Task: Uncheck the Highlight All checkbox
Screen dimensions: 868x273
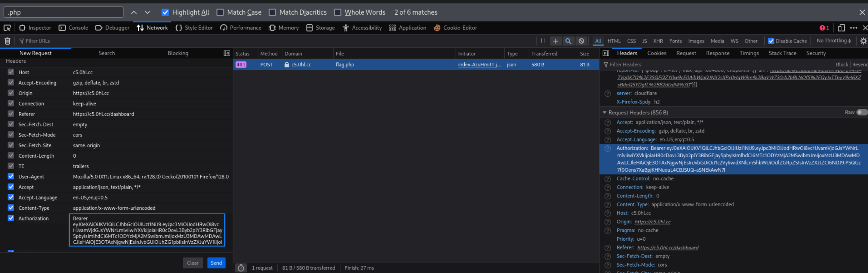Action: [x=165, y=12]
